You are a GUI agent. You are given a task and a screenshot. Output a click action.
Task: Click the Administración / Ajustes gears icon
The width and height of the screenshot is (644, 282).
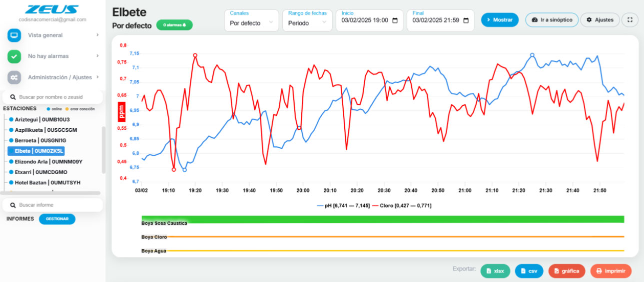point(14,77)
